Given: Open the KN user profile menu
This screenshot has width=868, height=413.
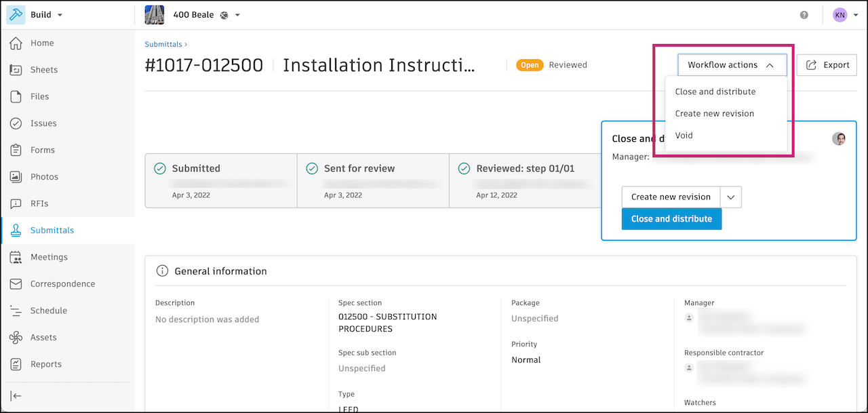Looking at the screenshot, I should coord(845,15).
